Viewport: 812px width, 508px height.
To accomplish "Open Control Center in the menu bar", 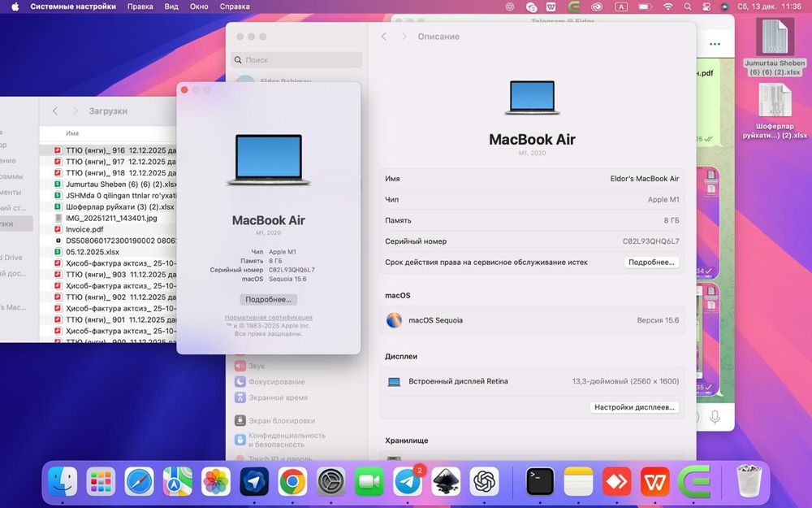I will coord(706,7).
